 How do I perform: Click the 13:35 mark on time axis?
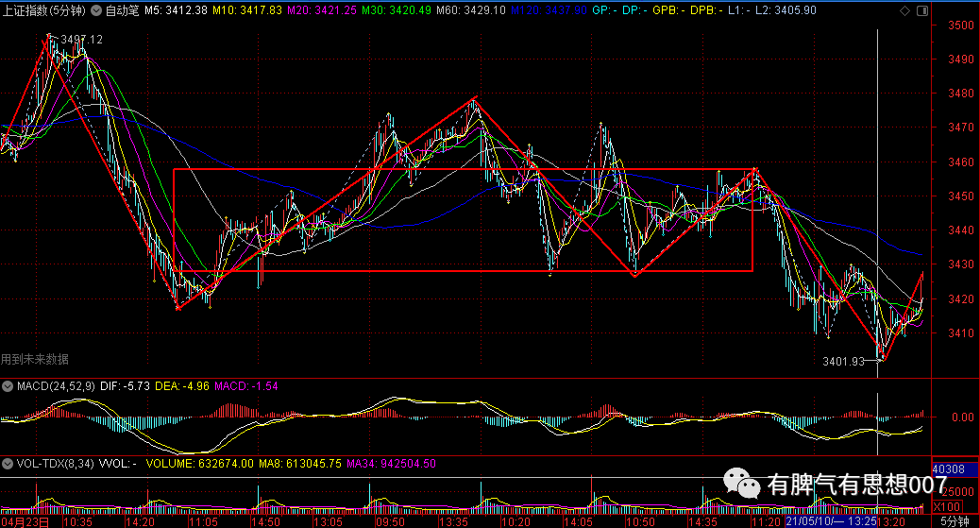[x=453, y=521]
